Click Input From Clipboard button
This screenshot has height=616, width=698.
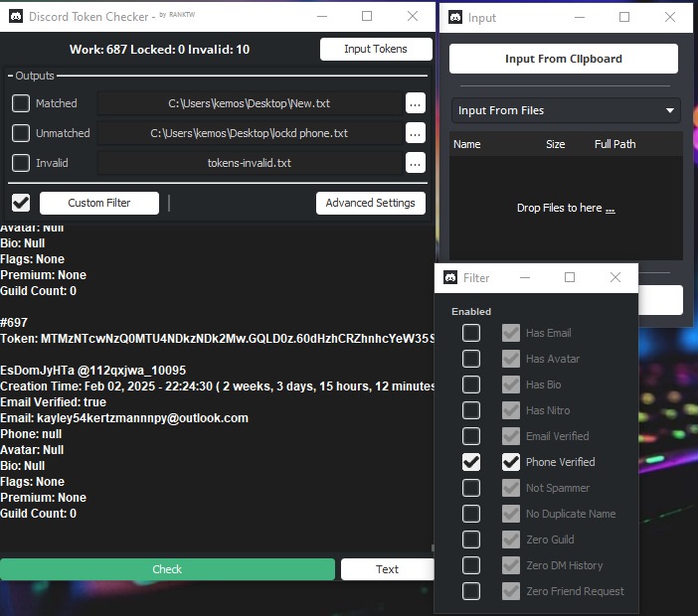pyautogui.click(x=564, y=59)
